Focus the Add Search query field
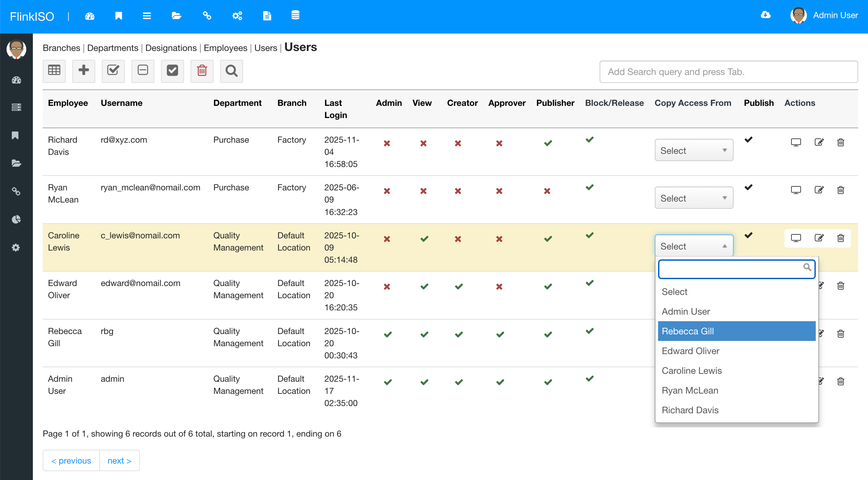Image resolution: width=868 pixels, height=480 pixels. coord(728,72)
